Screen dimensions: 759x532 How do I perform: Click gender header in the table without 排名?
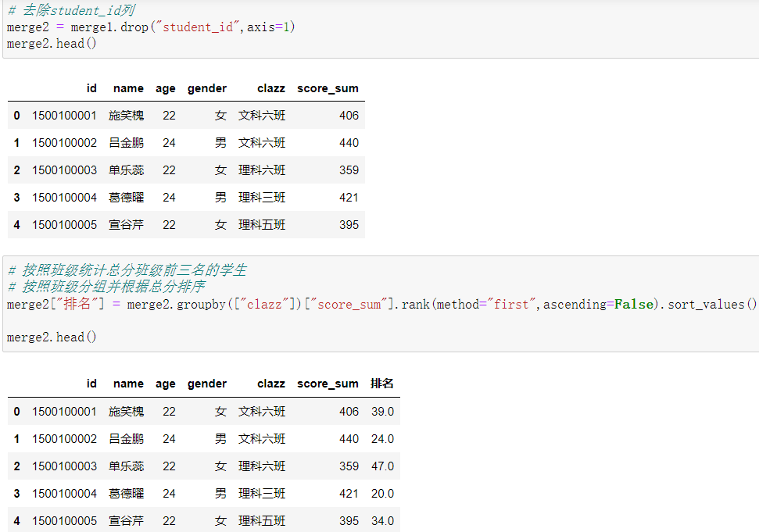(x=207, y=89)
